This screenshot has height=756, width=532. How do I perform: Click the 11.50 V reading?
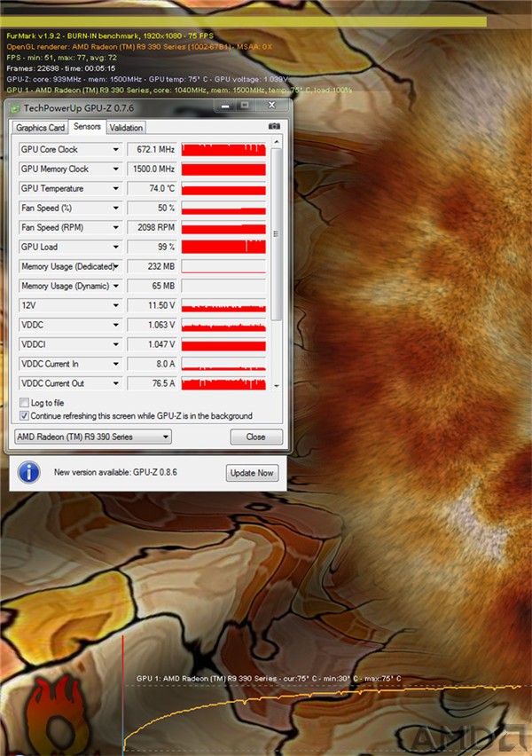point(152,305)
